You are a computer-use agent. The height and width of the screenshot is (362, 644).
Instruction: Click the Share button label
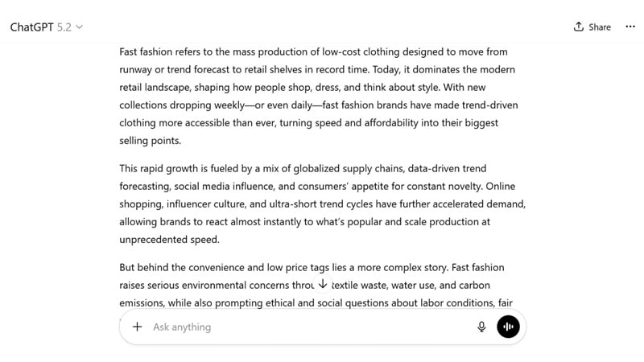click(599, 27)
